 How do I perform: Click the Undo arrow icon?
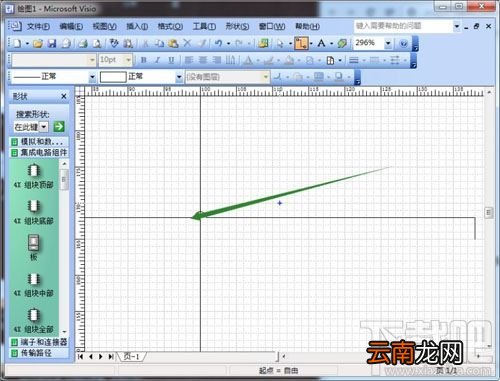219,43
